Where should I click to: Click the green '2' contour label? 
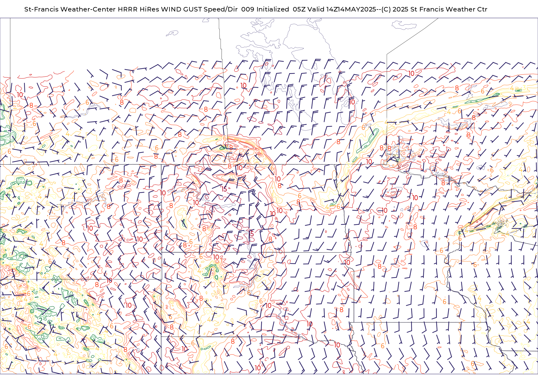tap(41, 320)
